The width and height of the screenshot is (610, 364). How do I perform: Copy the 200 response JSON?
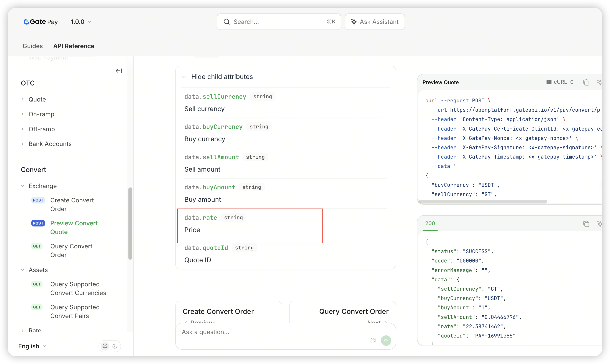tap(586, 224)
